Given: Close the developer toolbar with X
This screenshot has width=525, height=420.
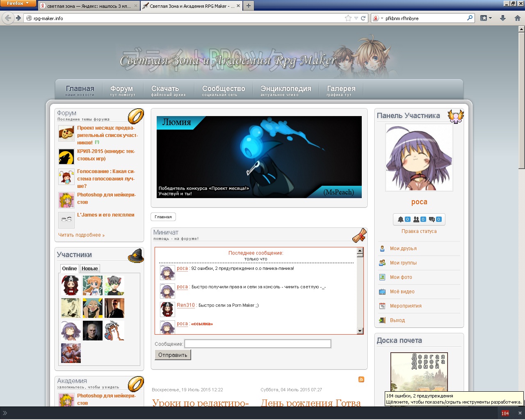Looking at the screenshot, I should (x=520, y=413).
